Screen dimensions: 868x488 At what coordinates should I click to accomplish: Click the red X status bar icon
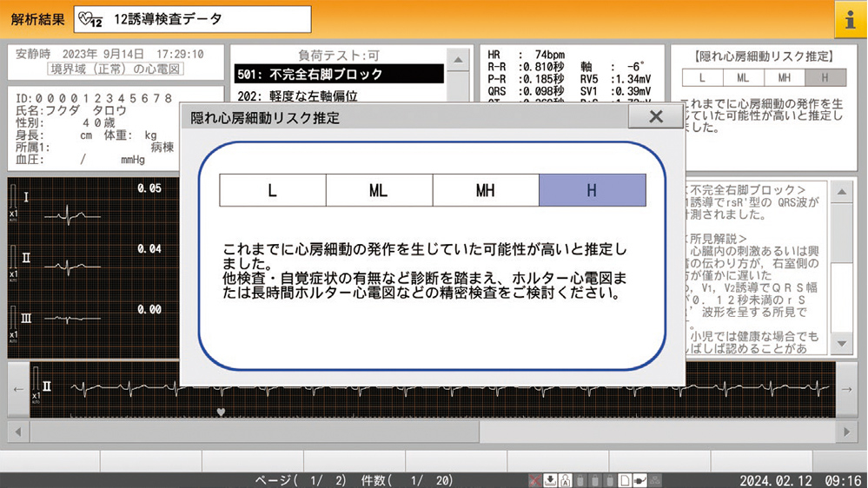(534, 480)
